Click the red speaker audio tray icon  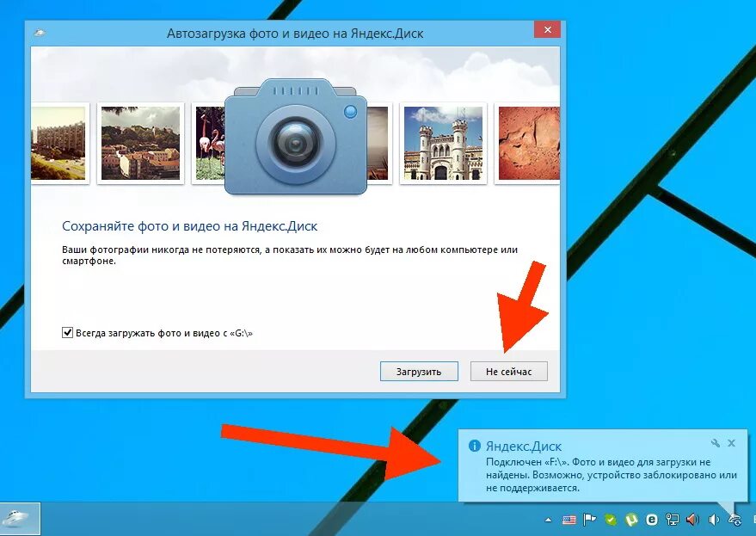coord(693,520)
